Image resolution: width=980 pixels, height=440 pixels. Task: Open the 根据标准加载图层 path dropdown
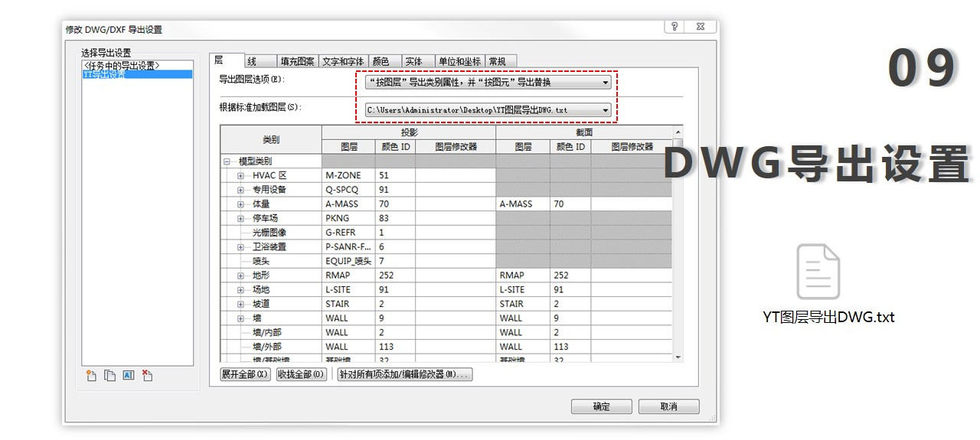488,110
